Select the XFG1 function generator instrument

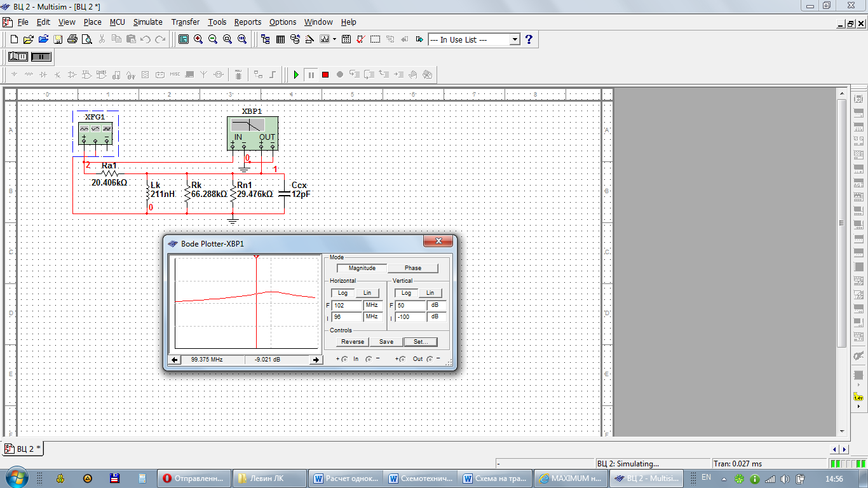click(x=95, y=133)
